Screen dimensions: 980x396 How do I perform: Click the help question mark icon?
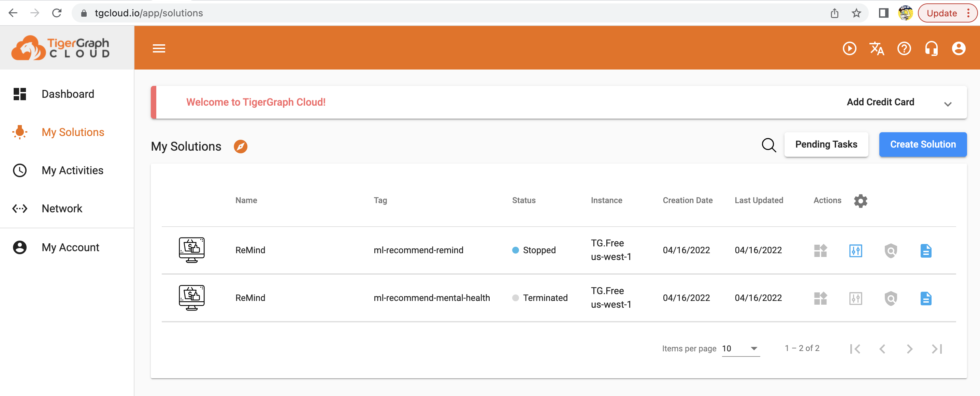click(904, 48)
